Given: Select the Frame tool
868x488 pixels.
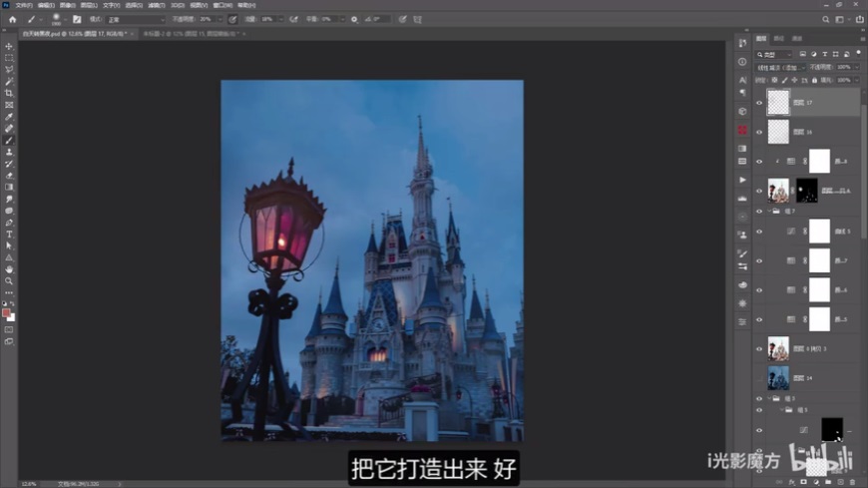Looking at the screenshot, I should [x=9, y=105].
